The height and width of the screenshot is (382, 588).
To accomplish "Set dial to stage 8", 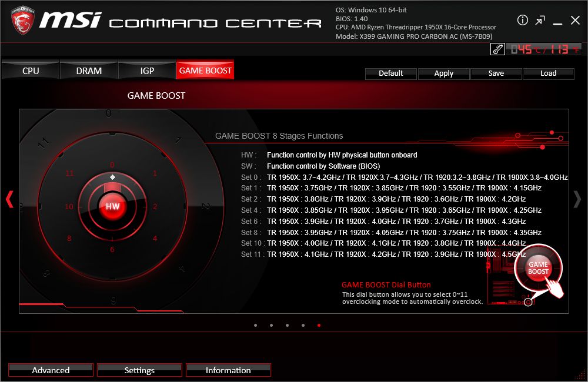I will click(x=69, y=238).
